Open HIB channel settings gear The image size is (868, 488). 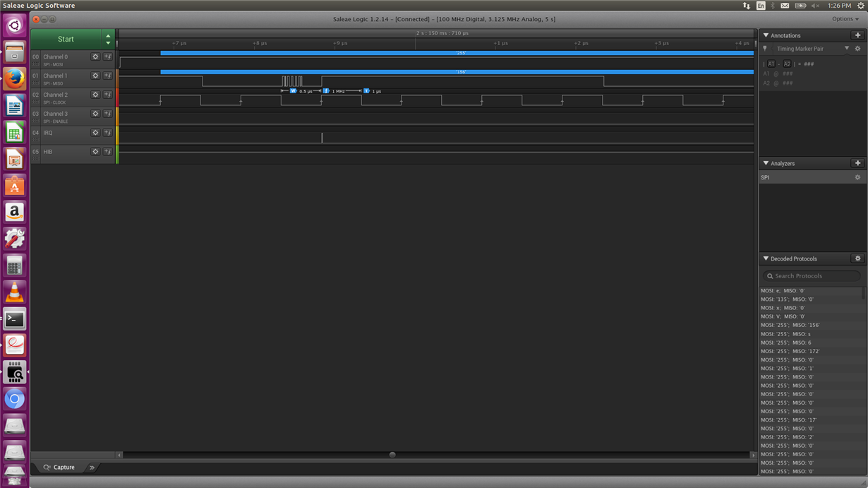point(95,152)
